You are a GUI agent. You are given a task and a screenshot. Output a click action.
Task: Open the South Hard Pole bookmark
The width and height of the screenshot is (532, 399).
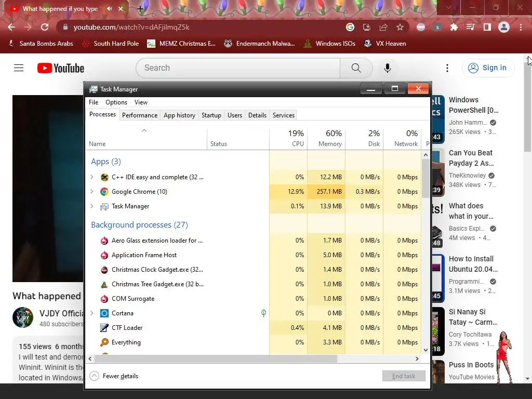pos(111,44)
